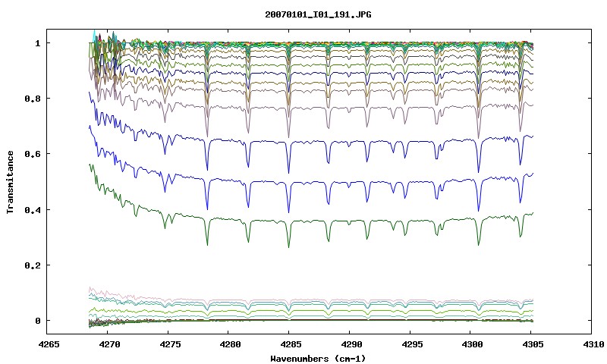Click the y-axis tick label 0.4
Screen dimensions: 607x364
[33, 209]
